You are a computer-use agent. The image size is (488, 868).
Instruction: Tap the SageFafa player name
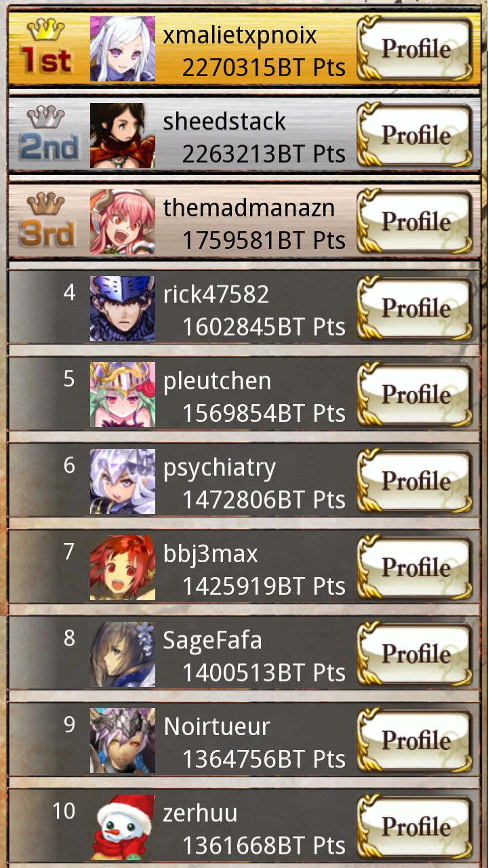[213, 641]
